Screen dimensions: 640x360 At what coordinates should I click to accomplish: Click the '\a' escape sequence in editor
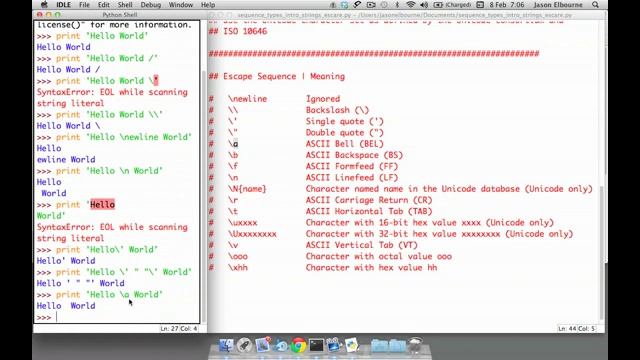(233, 144)
